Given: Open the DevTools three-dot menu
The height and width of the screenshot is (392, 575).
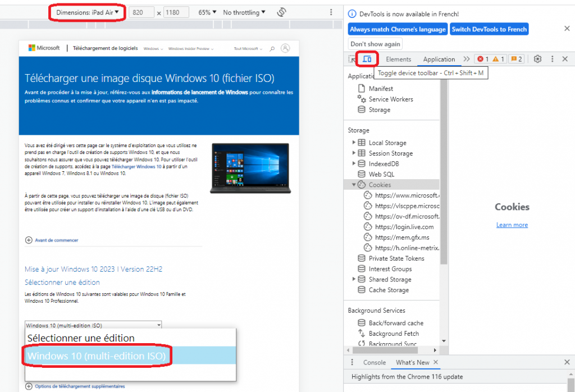Looking at the screenshot, I should click(x=552, y=59).
